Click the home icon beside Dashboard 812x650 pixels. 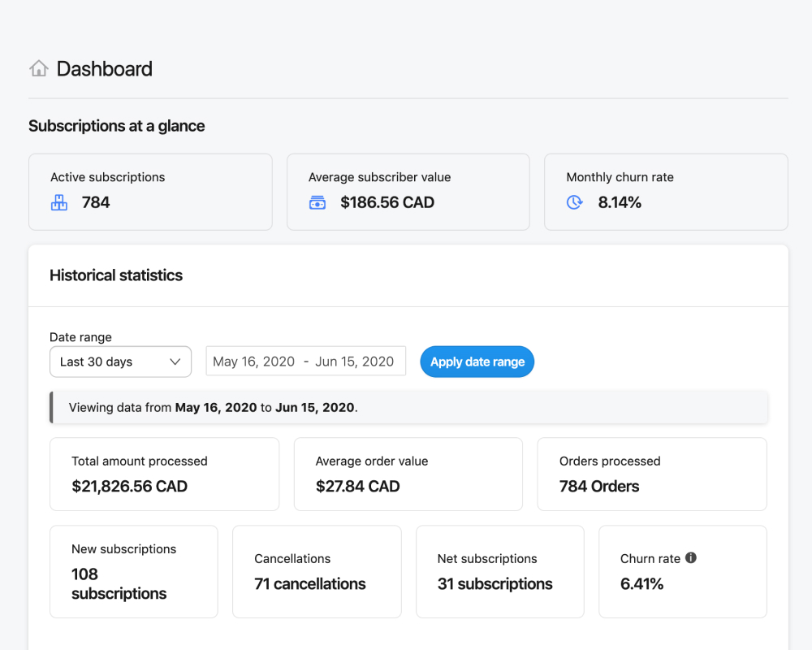point(38,69)
